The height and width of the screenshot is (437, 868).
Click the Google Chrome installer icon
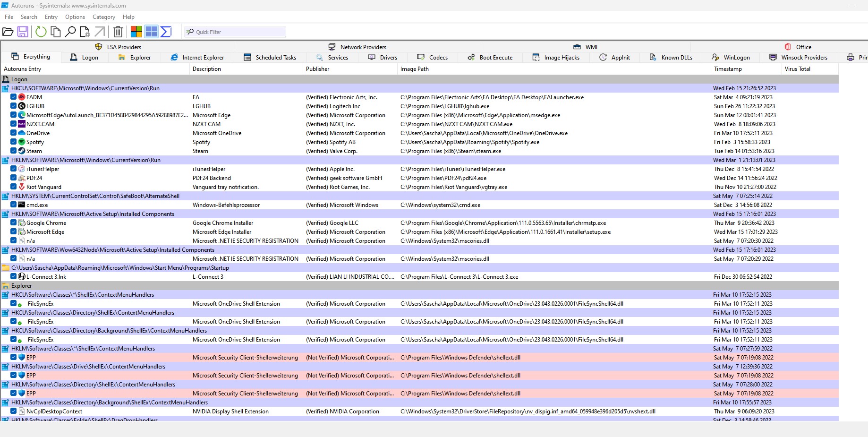pyautogui.click(x=22, y=223)
